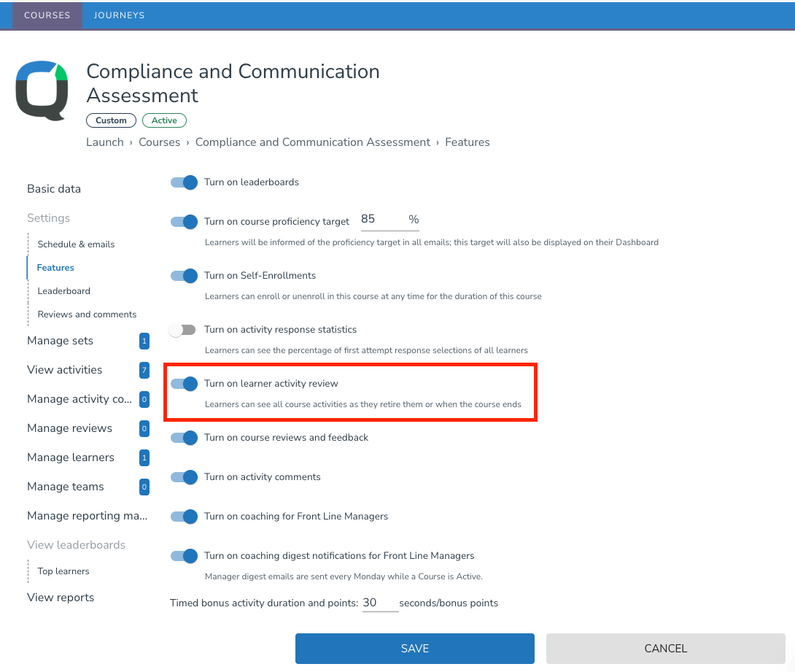Open Manage learners page
795x672 pixels.
click(71, 457)
